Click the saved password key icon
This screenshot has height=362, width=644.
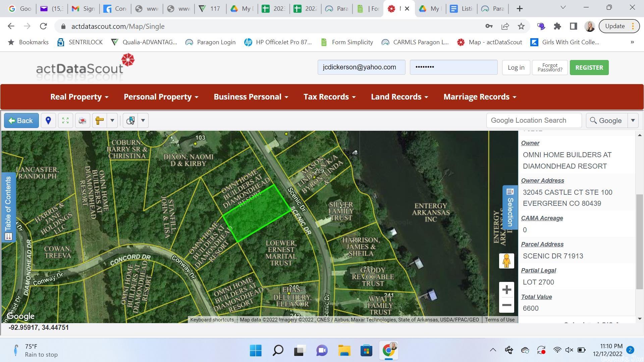[x=489, y=26]
